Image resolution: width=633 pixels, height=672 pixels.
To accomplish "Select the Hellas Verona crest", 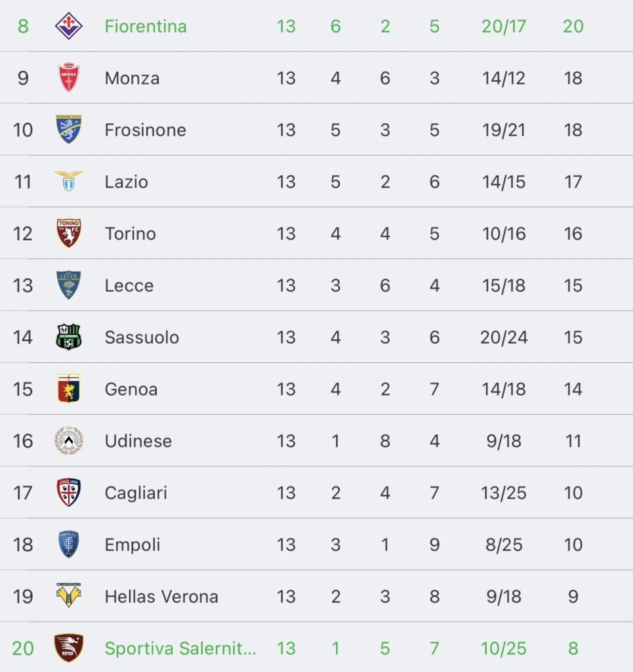I will [68, 595].
